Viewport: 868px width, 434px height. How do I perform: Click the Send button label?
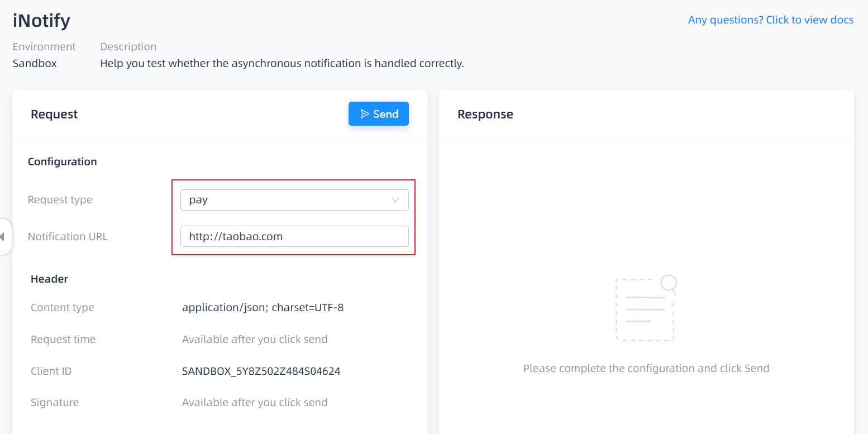tap(385, 114)
